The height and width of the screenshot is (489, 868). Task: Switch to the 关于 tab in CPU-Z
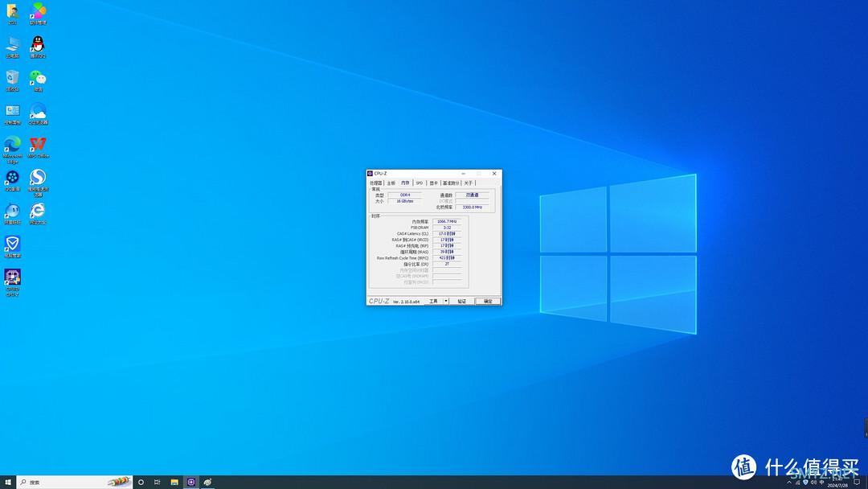pyautogui.click(x=469, y=183)
